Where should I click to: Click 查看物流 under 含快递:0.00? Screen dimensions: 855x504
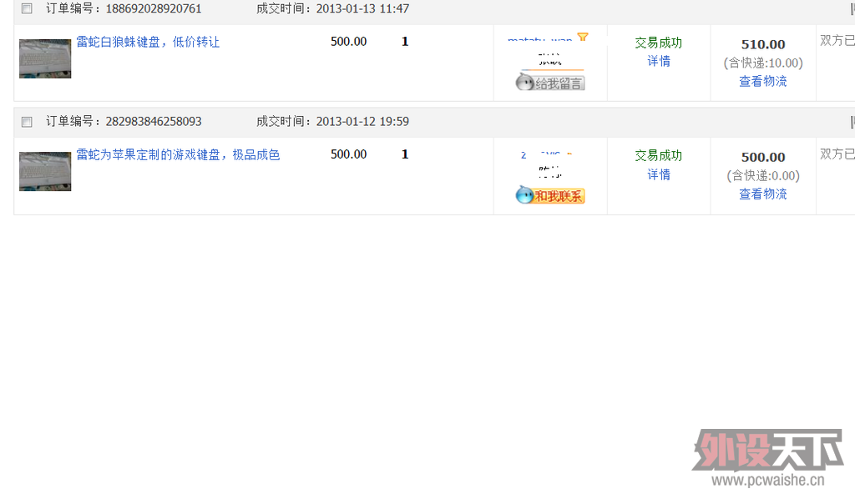pyautogui.click(x=763, y=194)
